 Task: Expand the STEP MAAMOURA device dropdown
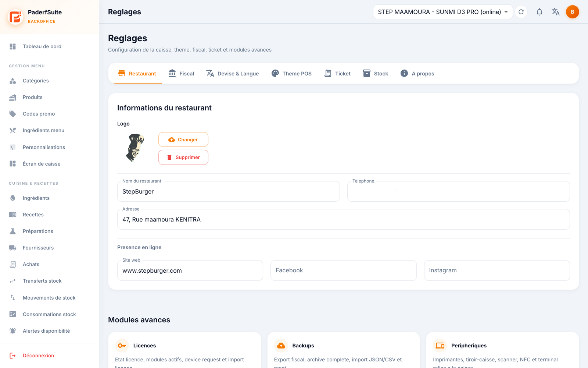443,12
